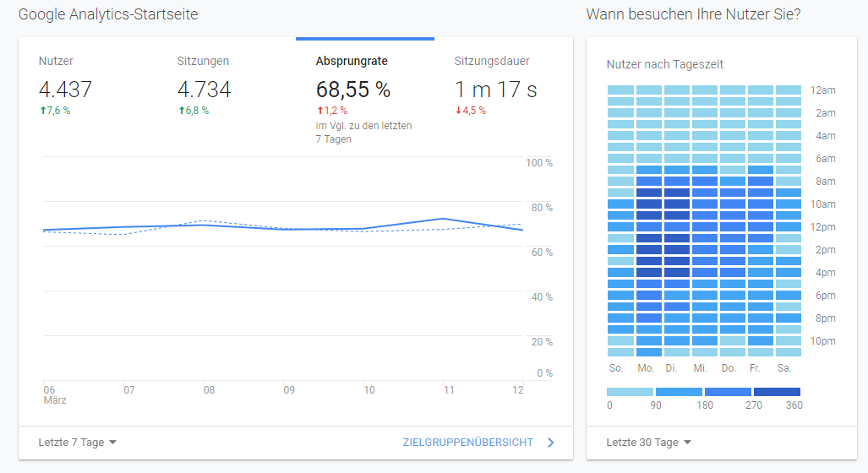
Task: Open the Letzte 7 Tage date dropdown
Action: click(x=77, y=442)
